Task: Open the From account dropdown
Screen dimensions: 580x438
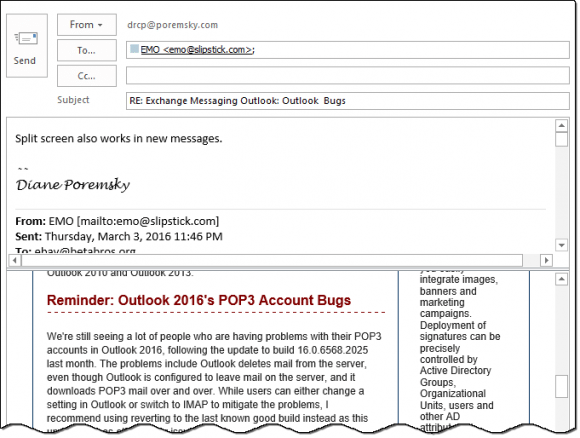Action: coord(87,25)
